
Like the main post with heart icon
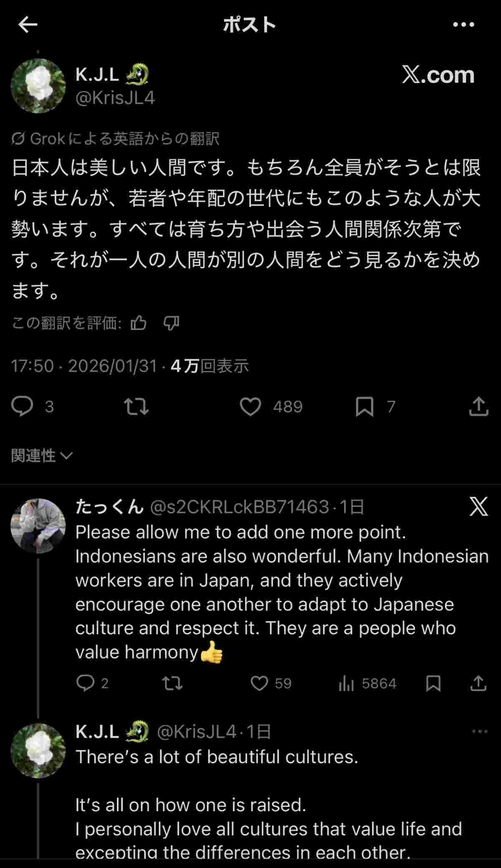coord(250,406)
